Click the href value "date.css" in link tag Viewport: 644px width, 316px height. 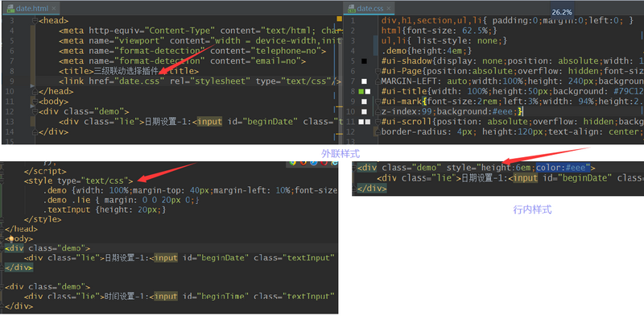[139, 81]
